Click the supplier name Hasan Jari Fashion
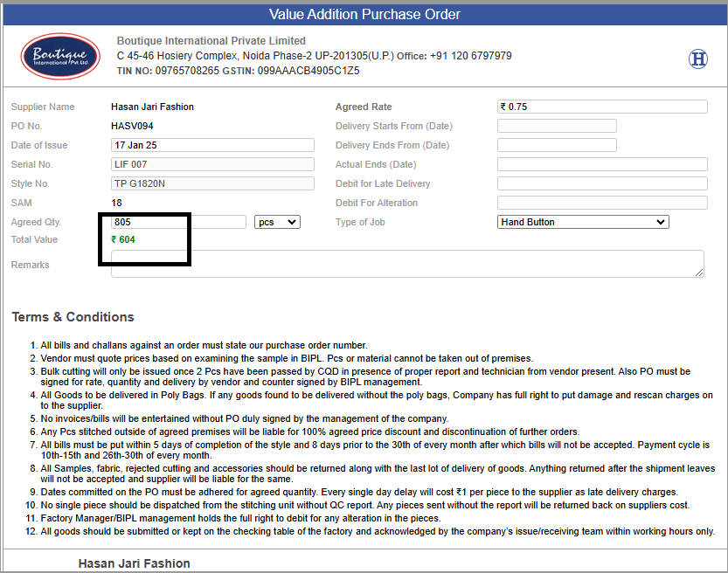The image size is (728, 573). pos(152,107)
